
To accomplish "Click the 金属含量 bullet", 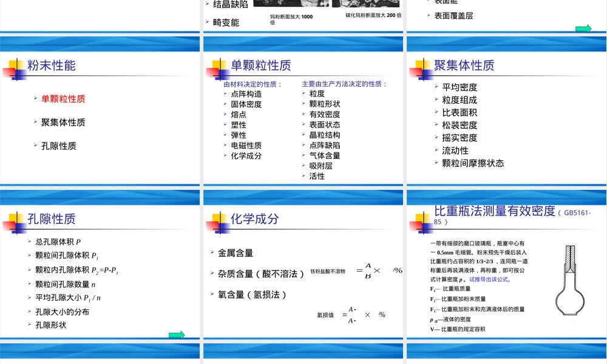I will tap(236, 254).
